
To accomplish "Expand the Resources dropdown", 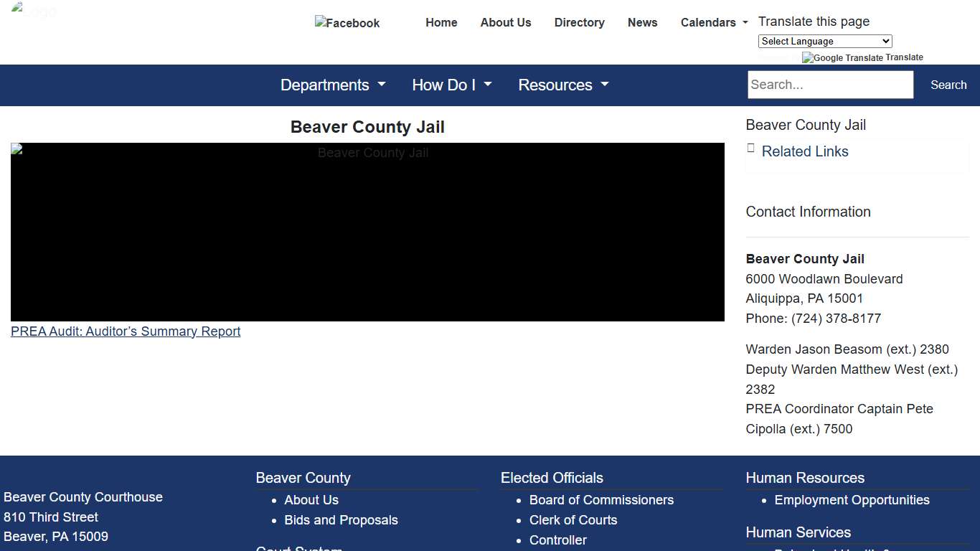I will (x=563, y=85).
